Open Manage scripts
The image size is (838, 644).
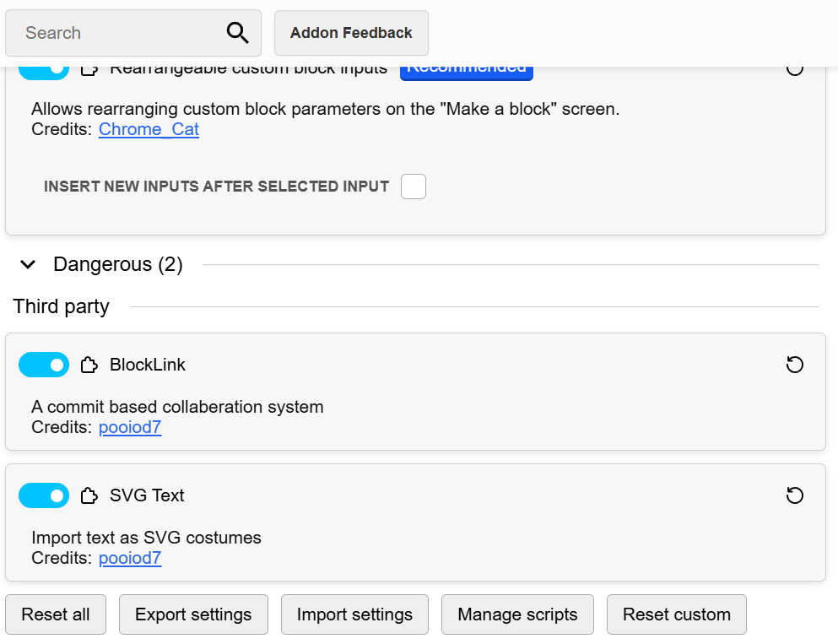coord(517,614)
